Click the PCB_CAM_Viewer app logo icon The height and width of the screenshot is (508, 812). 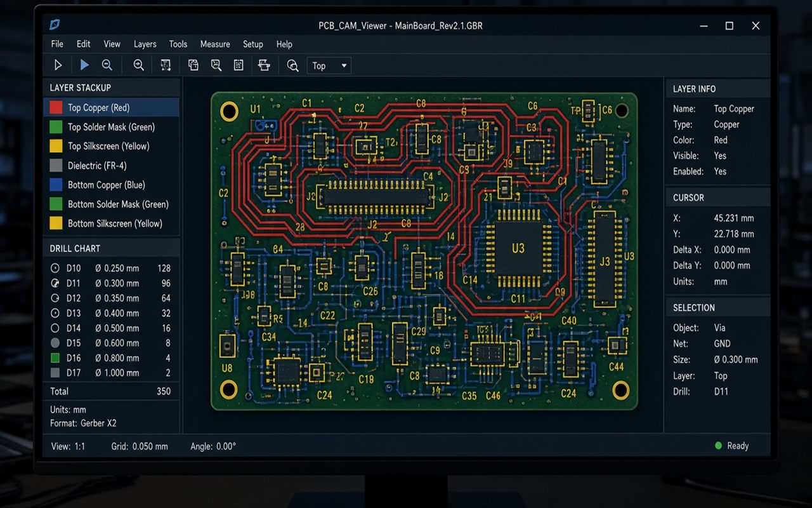[55, 25]
